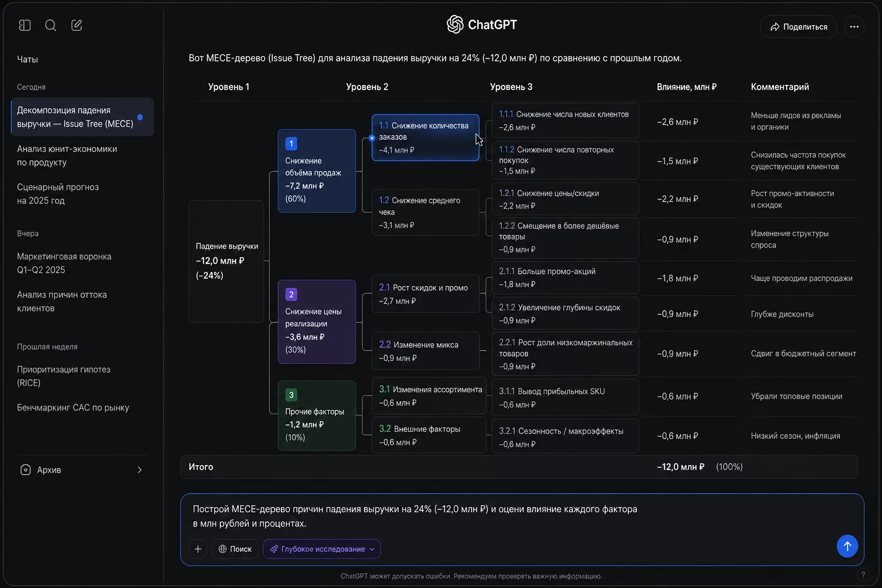The image size is (882, 588).
Task: Select node 1.1 Снижение количества заказов
Action: pyautogui.click(x=425, y=138)
